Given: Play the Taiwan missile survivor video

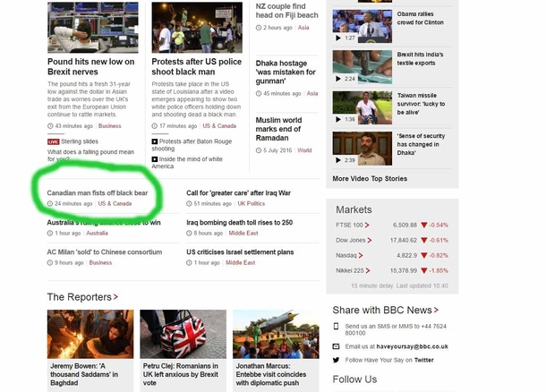Looking at the screenshot, I should point(363,107).
